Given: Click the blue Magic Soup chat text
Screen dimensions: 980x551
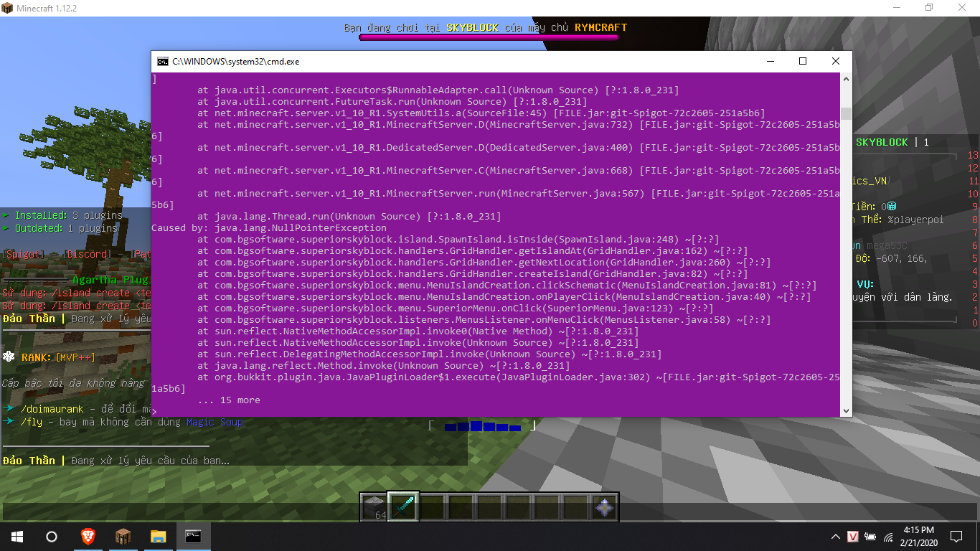Looking at the screenshot, I should 215,422.
